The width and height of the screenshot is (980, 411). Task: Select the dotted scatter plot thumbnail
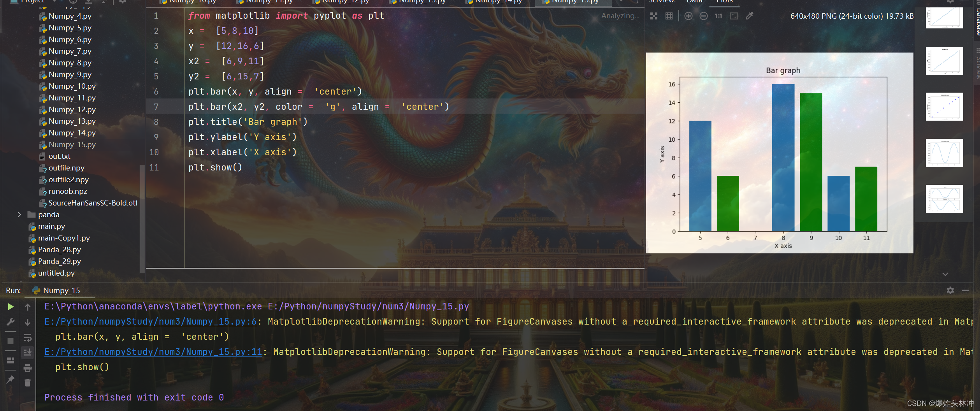pos(945,107)
